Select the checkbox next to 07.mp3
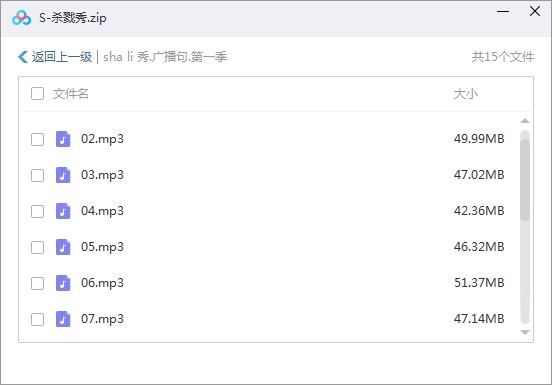Image resolution: width=552 pixels, height=385 pixels. pos(37,320)
